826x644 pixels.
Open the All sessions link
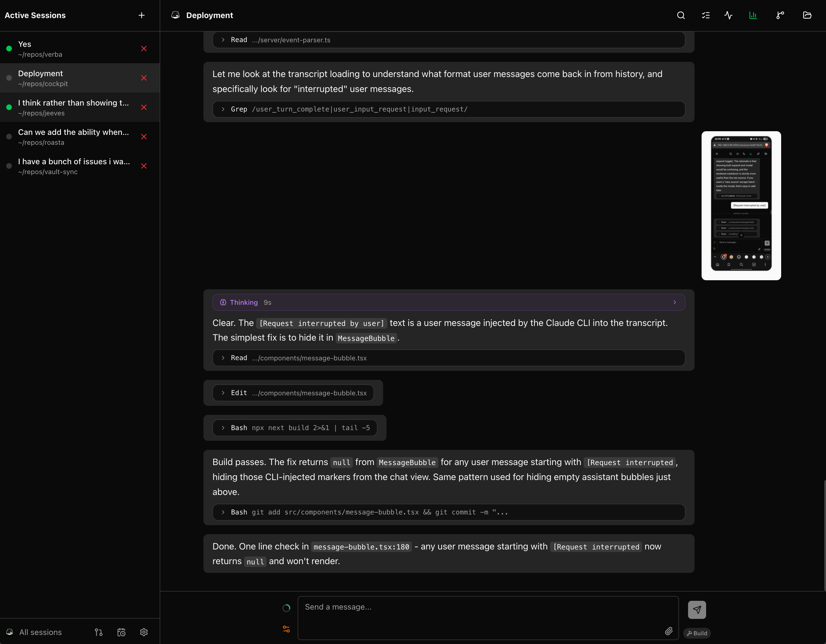40,632
